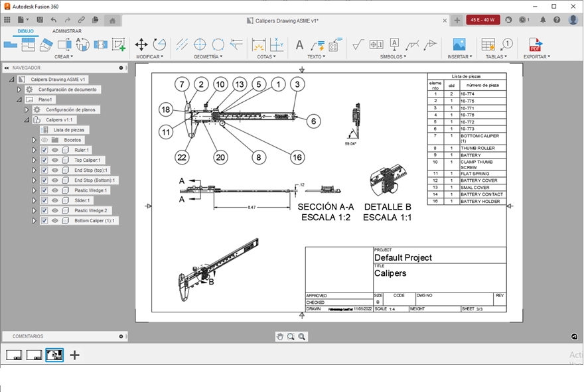Expand Configuración de documento node

(x=19, y=90)
